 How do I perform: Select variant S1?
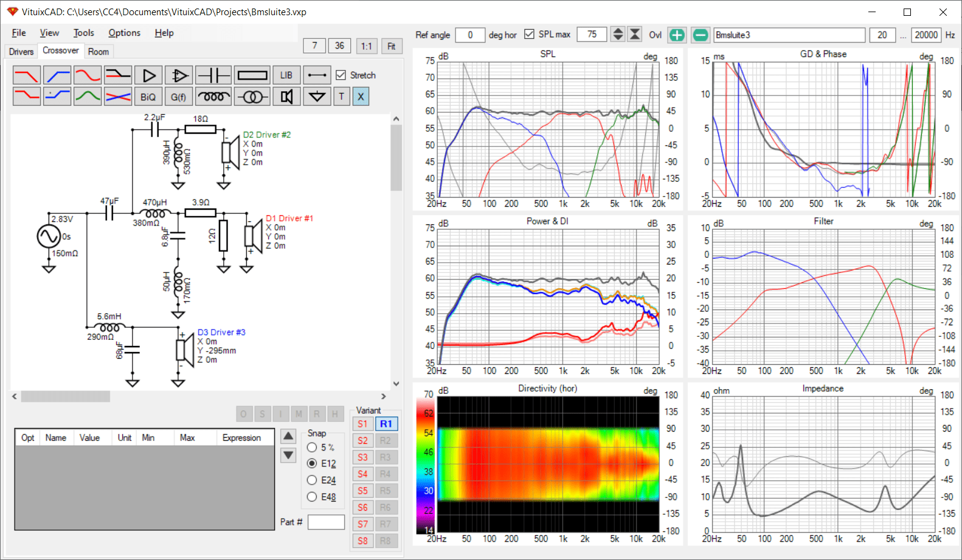tap(363, 424)
